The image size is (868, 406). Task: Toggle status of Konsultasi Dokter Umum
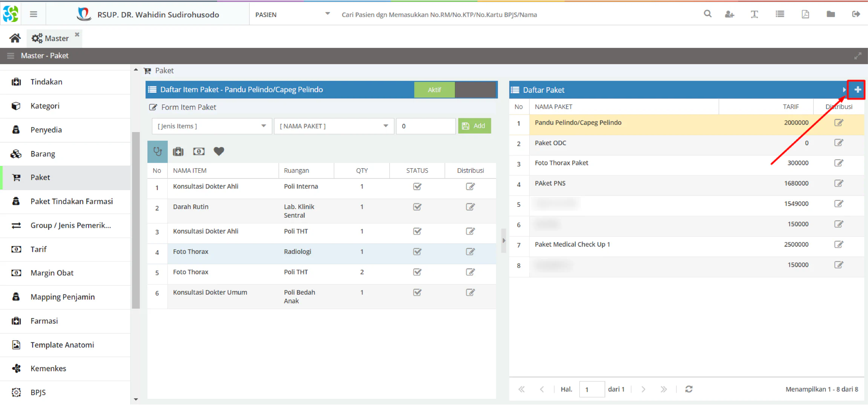click(417, 292)
